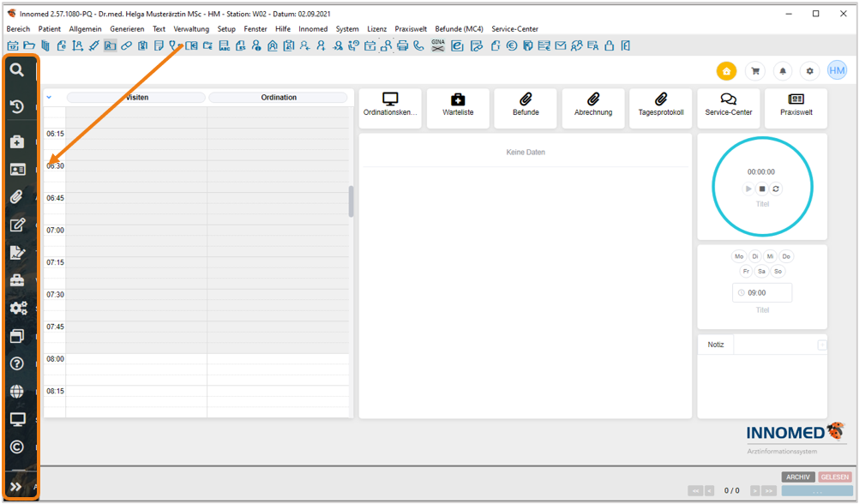Click the globe icon in sidebar
This screenshot has width=859, height=504.
click(17, 391)
